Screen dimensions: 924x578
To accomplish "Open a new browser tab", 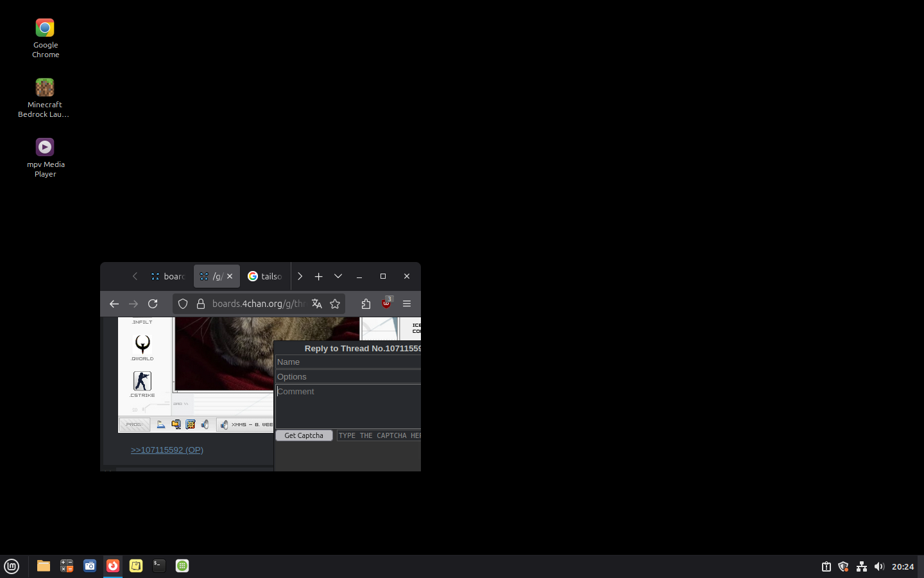I will [x=318, y=276].
